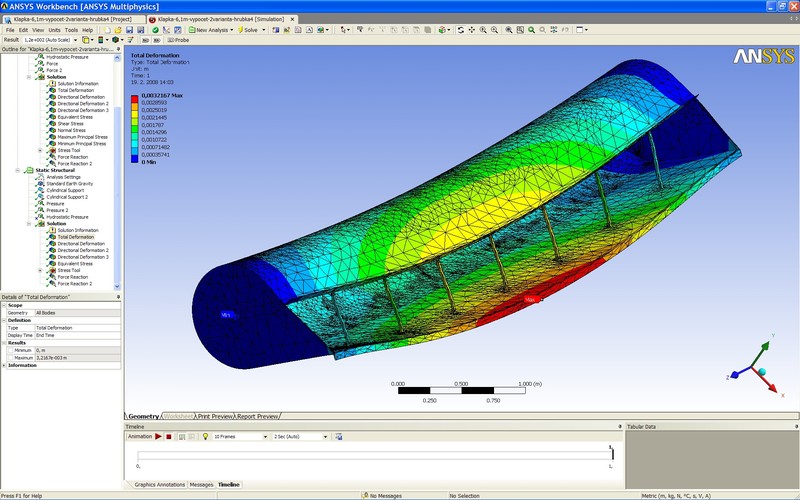
Task: Click the first save disk icon
Action: pyautogui.click(x=129, y=30)
